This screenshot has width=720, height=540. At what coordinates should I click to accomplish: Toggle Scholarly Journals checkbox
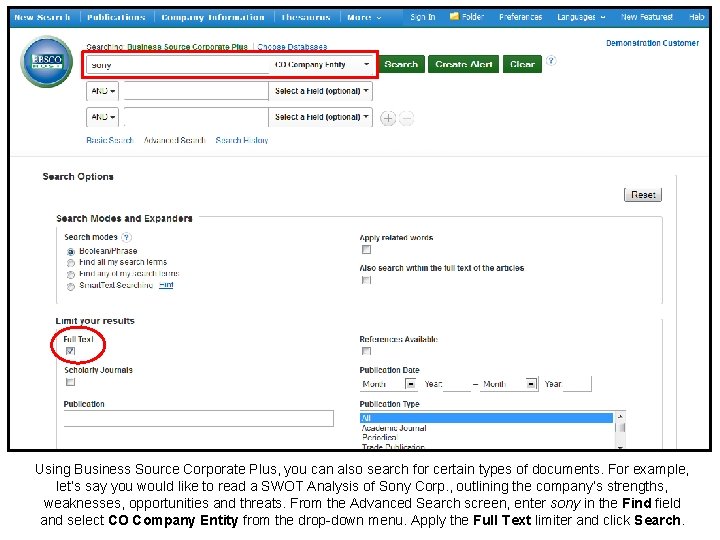click(70, 382)
